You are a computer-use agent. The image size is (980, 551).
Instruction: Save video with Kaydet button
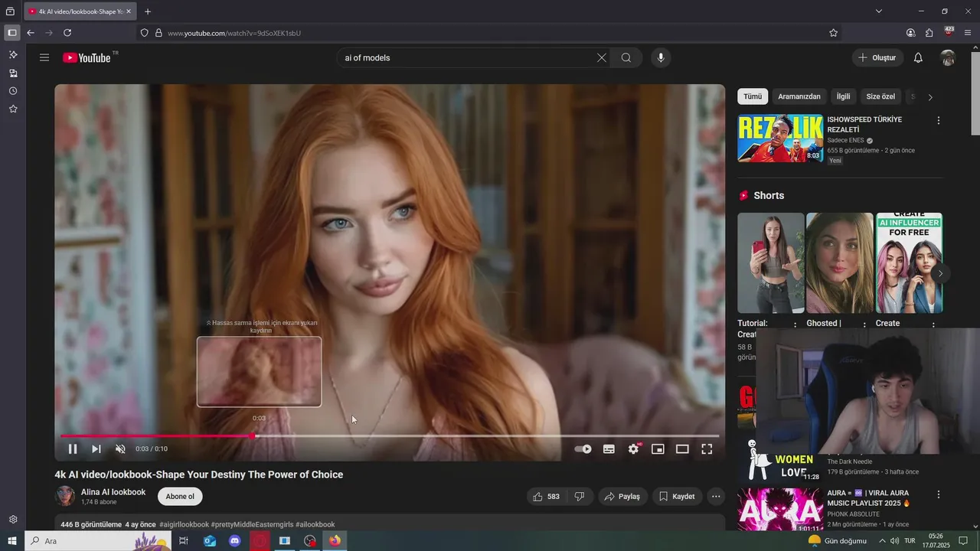677,497
